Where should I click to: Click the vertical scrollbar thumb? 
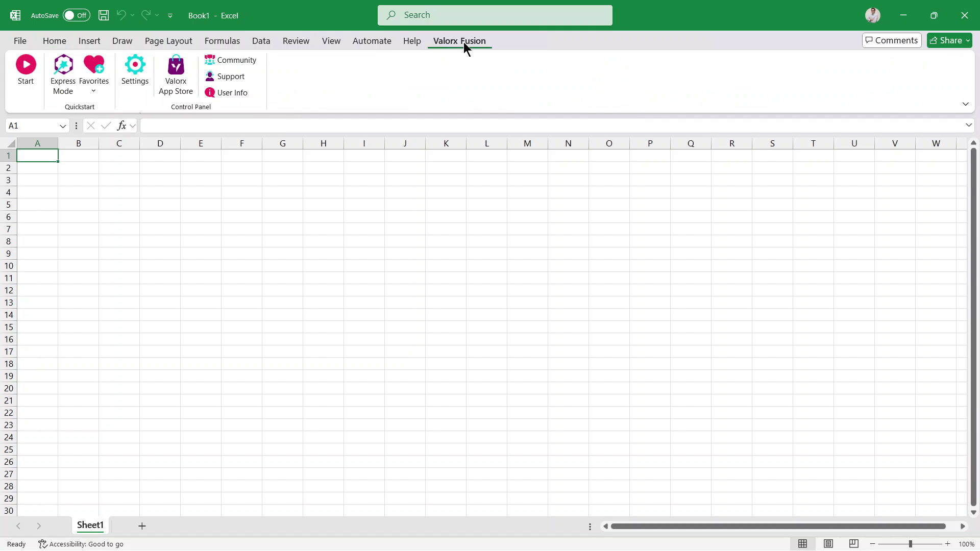(973, 327)
